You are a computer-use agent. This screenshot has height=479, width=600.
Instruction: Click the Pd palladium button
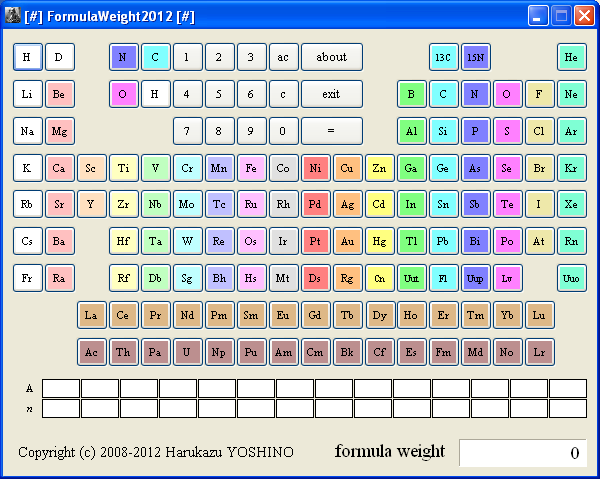coord(316,204)
